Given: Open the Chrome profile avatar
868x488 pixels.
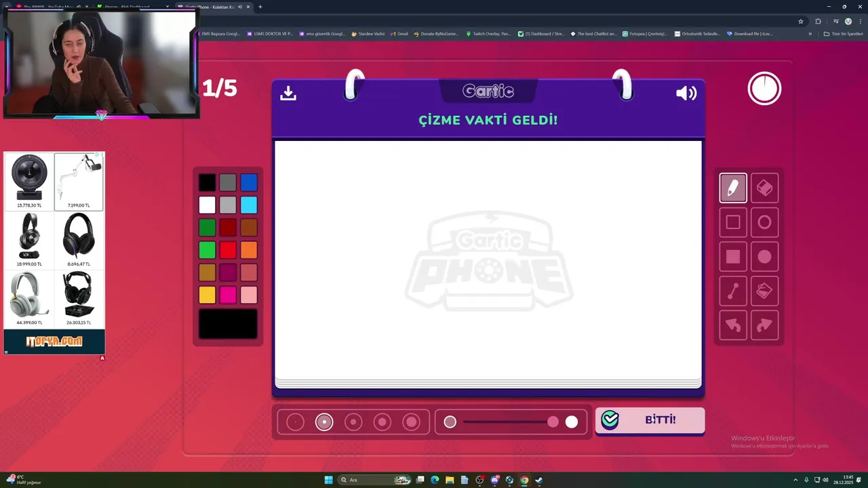Looking at the screenshot, I should [848, 21].
